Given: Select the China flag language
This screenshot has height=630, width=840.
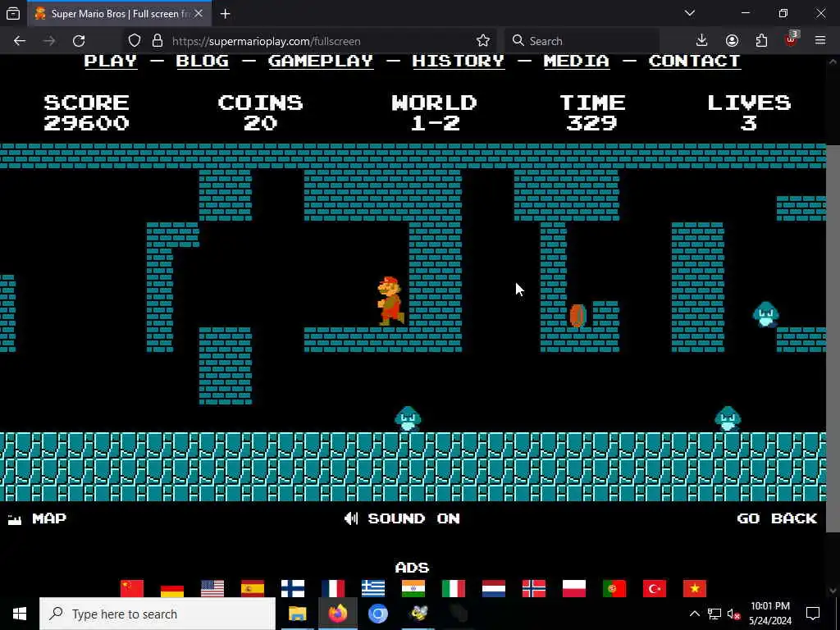Looking at the screenshot, I should coord(132,588).
